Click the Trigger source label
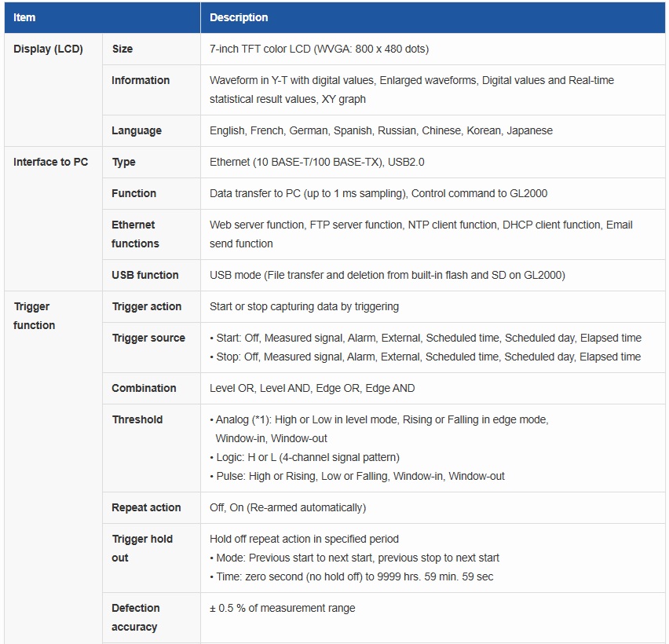The width and height of the screenshot is (669, 644). point(148,338)
